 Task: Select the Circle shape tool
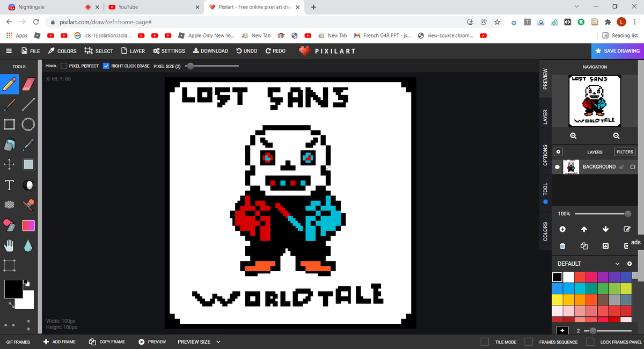click(29, 124)
